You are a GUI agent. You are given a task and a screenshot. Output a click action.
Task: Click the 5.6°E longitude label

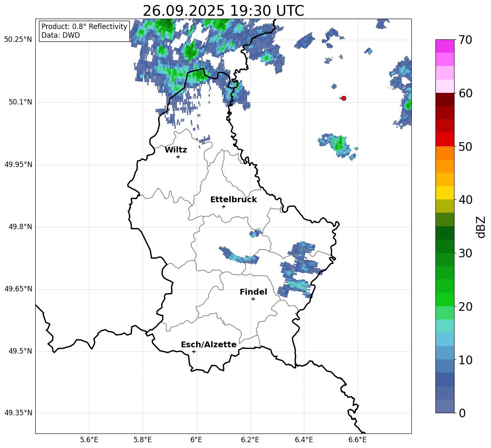coord(89,440)
